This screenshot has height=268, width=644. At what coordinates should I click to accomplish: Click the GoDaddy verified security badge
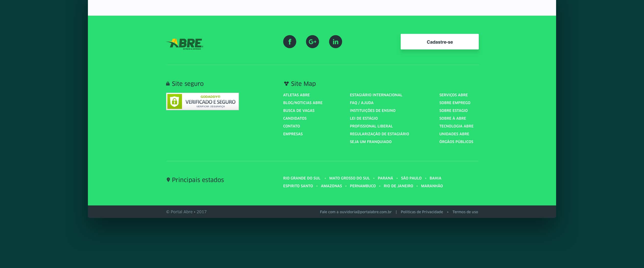[x=202, y=101]
